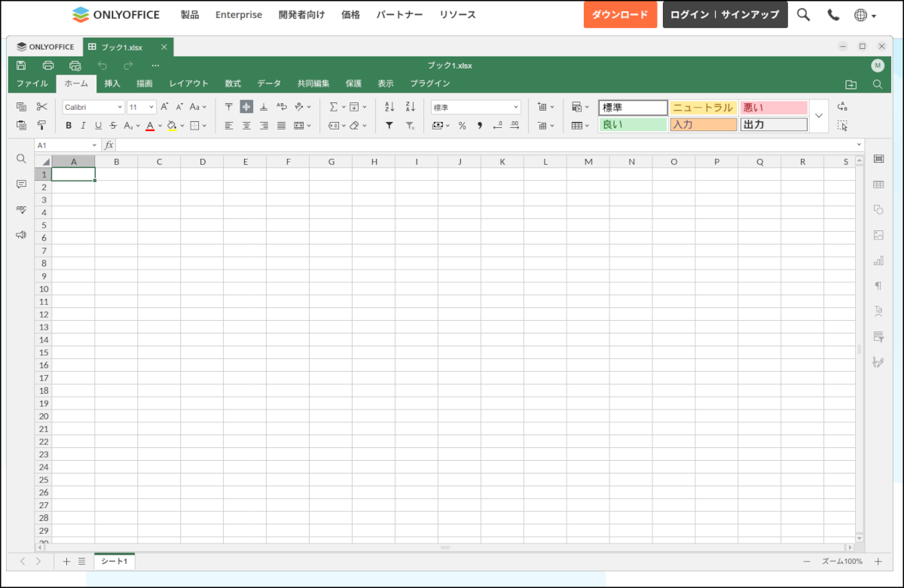Open the Calibri font name dropdown
This screenshot has width=904, height=588.
93,107
